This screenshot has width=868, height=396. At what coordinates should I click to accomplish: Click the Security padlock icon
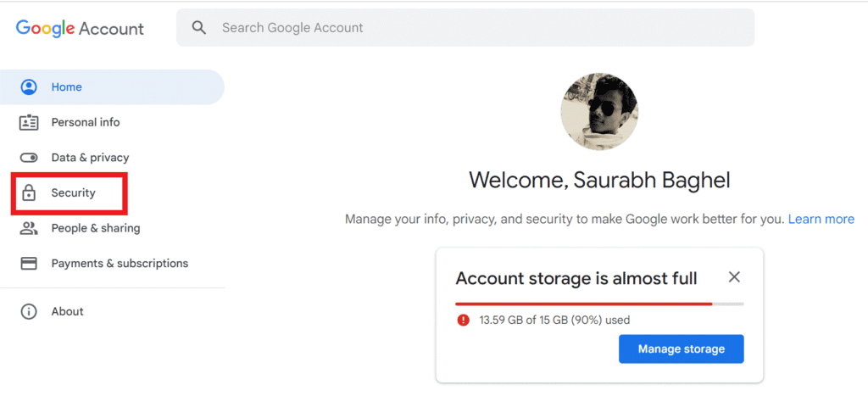28,192
